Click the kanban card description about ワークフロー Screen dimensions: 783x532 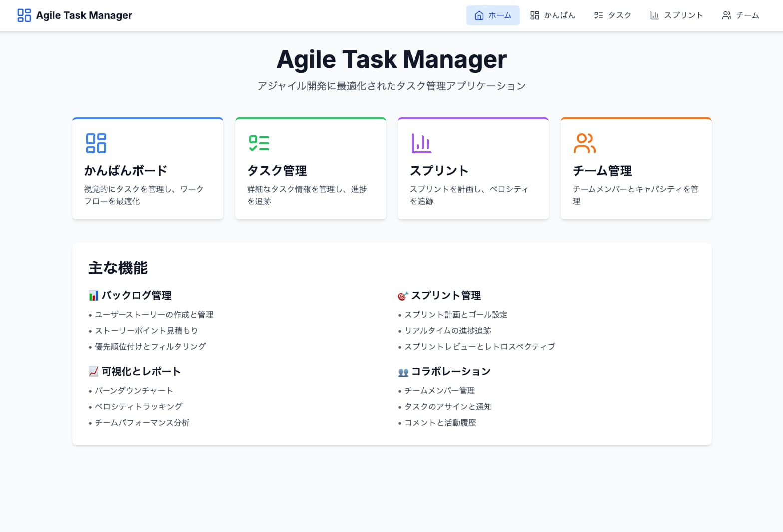[x=144, y=195]
